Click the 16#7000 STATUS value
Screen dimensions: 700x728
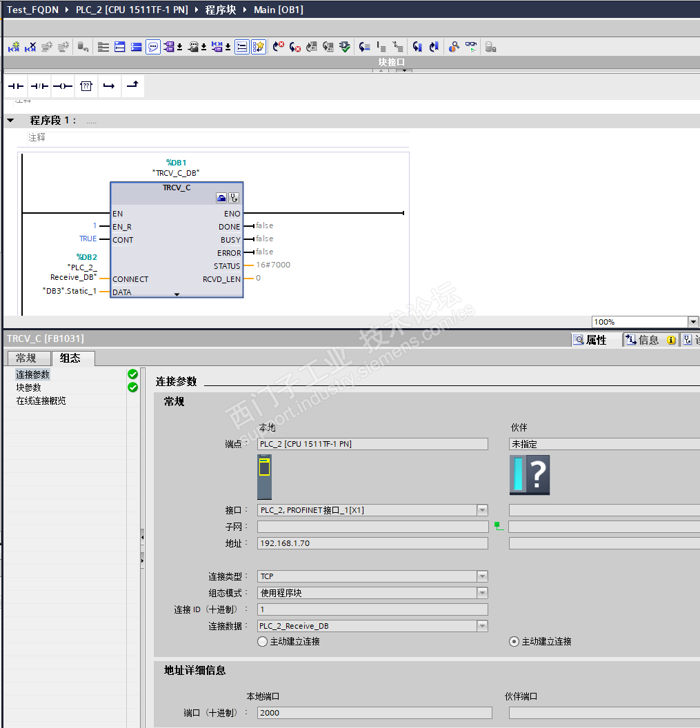[x=273, y=265]
